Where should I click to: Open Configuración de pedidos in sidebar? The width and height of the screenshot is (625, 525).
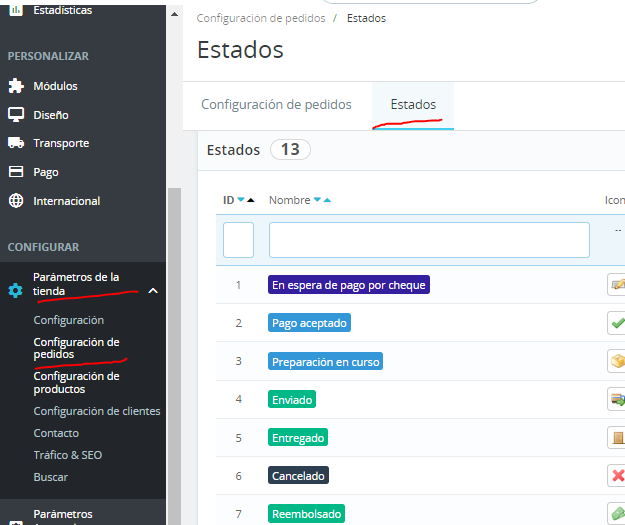point(77,348)
